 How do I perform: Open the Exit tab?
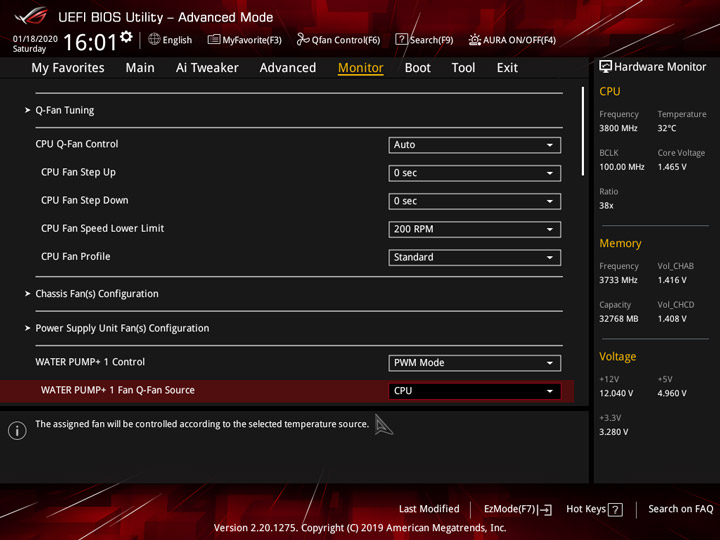(x=507, y=68)
